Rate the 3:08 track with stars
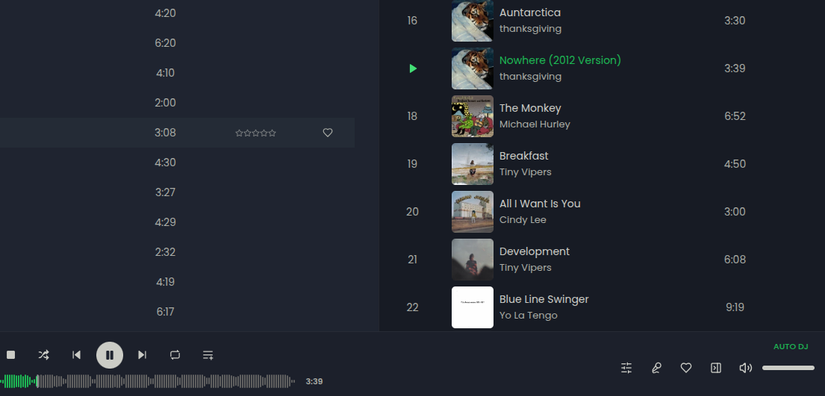Image resolution: width=825 pixels, height=396 pixels. (x=256, y=133)
